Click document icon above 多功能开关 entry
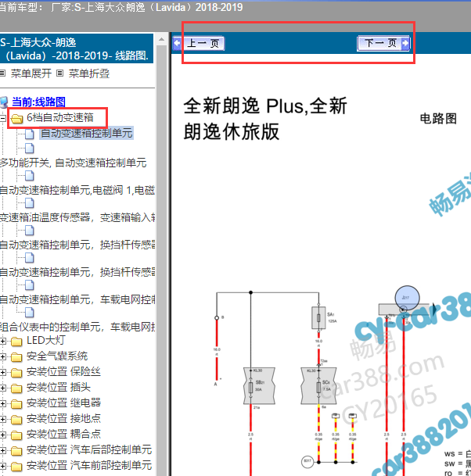471x476 pixels. point(30,149)
